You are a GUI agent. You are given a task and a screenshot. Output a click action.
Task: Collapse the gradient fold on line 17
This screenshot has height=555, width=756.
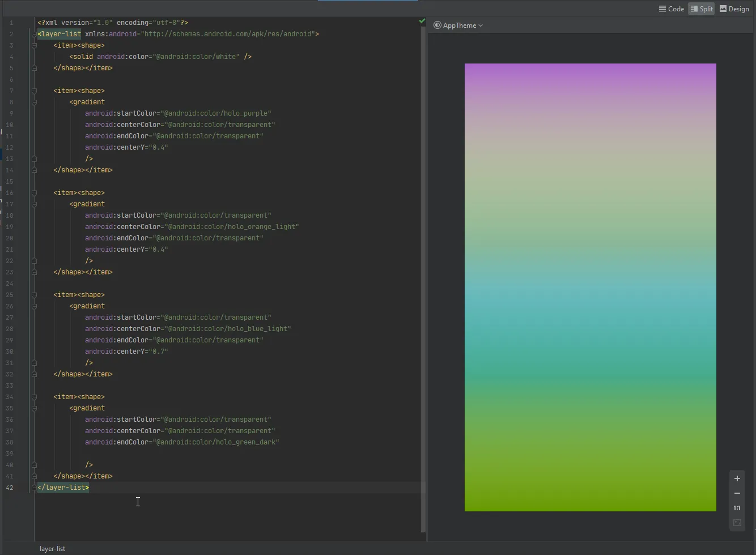[34, 204]
